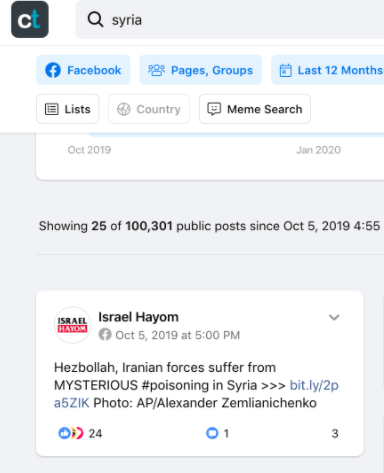
Task: Click the search field containing syria
Action: click(x=230, y=20)
